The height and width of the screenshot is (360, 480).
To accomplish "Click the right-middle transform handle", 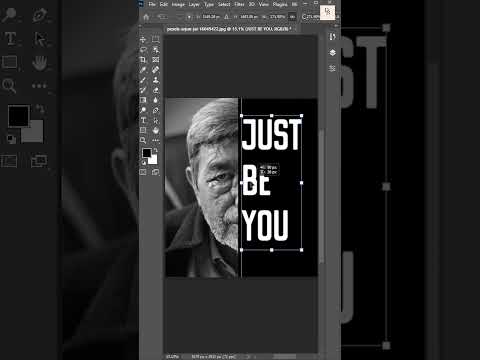I will (302, 183).
